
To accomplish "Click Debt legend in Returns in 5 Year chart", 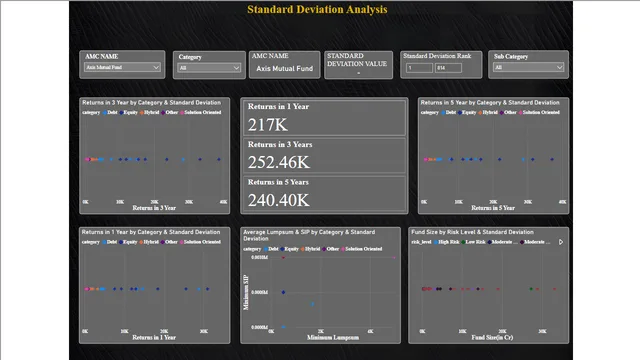I will tap(449, 112).
